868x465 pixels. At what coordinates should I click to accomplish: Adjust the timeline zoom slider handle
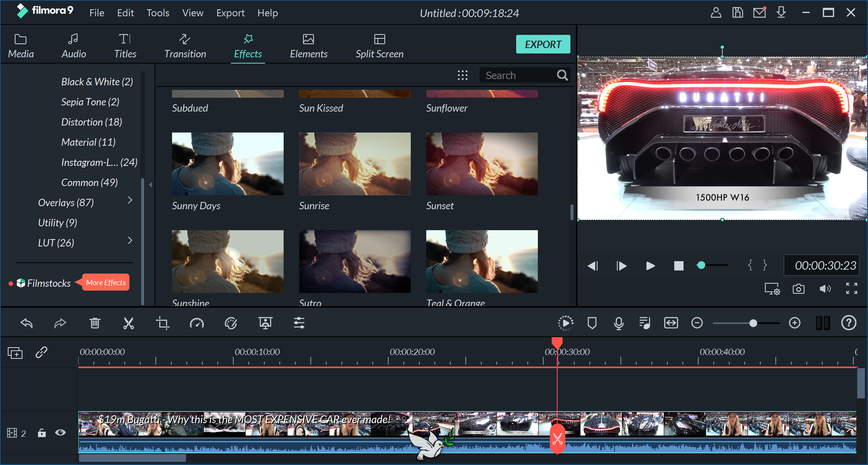point(753,323)
